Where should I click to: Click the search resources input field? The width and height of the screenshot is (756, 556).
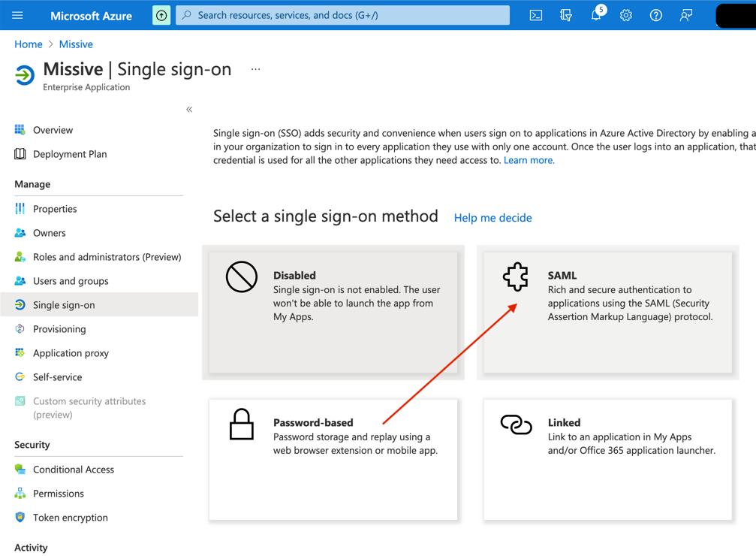click(345, 15)
